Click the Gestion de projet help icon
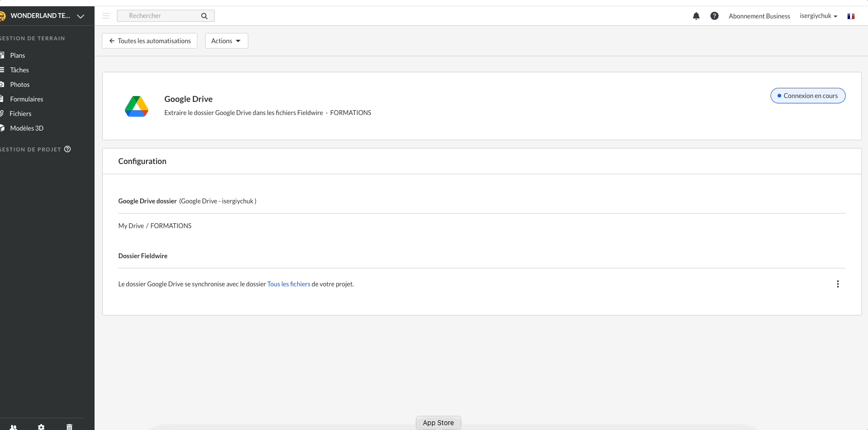868x430 pixels. 67,149
